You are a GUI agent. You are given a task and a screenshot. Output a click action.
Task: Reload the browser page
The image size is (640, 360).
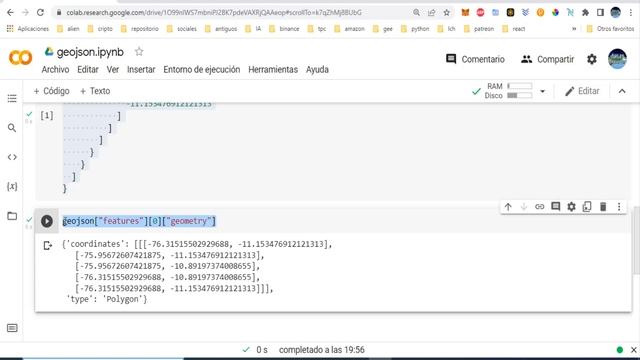40,13
